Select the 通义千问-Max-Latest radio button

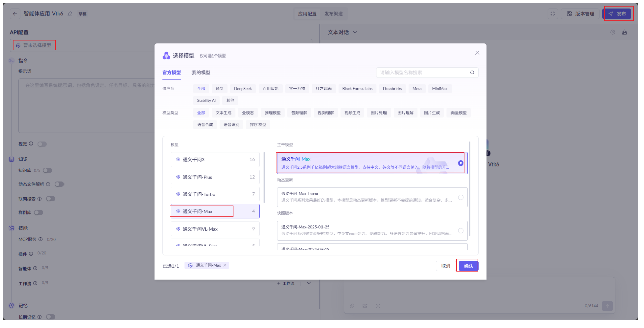[461, 197]
